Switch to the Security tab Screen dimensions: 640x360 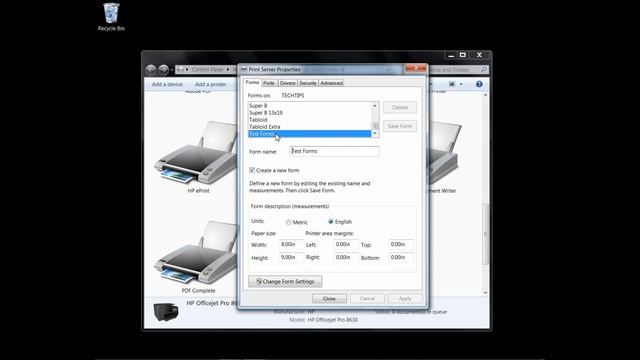coord(308,83)
